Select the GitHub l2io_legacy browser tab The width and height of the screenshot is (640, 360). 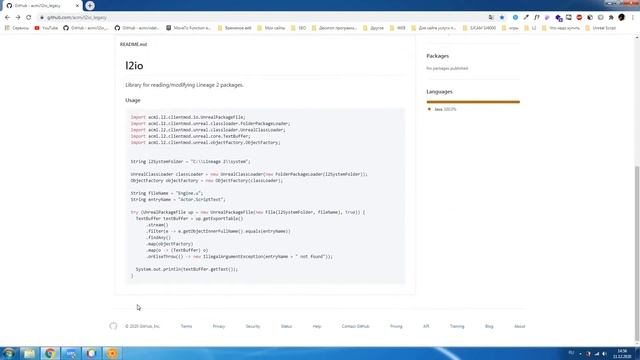click(41, 6)
